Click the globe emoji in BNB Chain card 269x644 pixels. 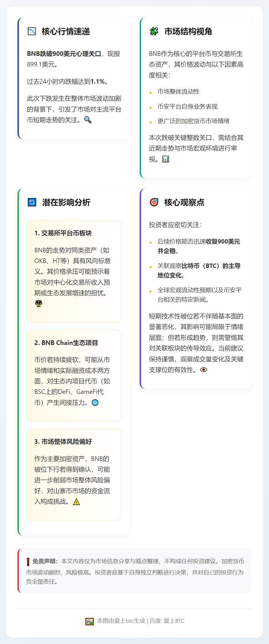click(95, 403)
